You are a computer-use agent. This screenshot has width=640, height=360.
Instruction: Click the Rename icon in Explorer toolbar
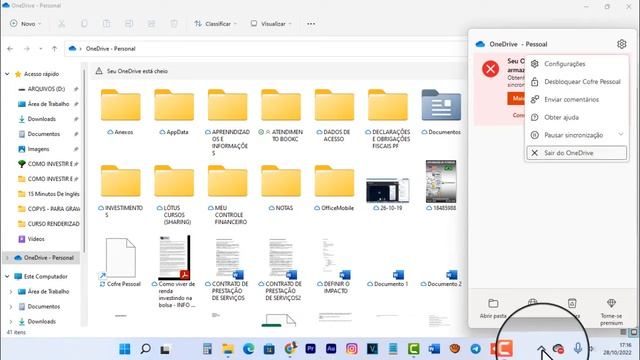(x=129, y=24)
